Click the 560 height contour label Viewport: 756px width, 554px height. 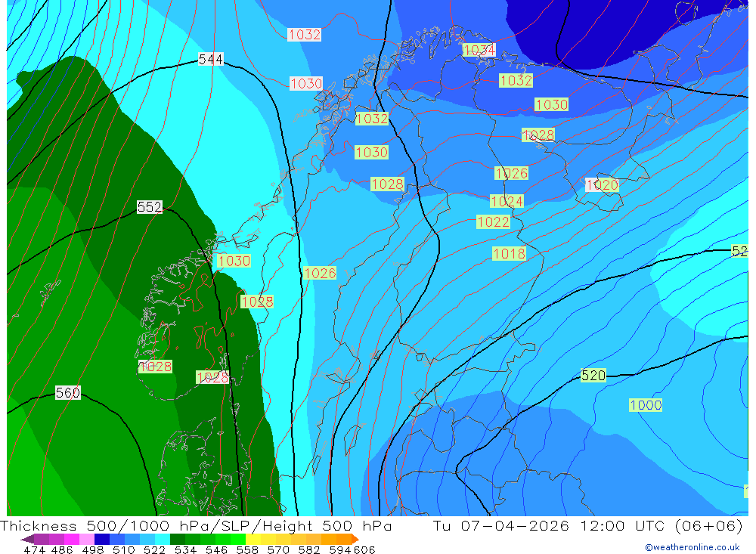(67, 392)
